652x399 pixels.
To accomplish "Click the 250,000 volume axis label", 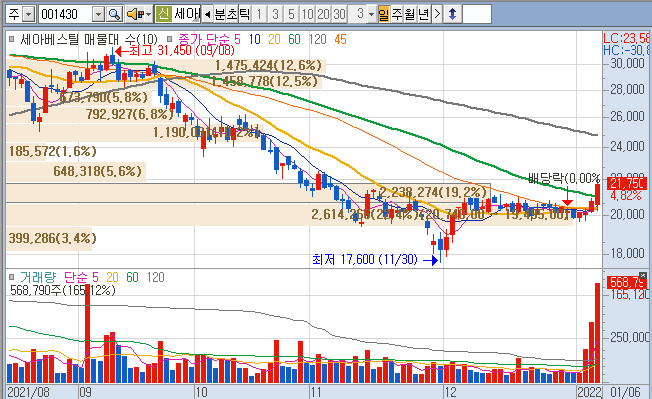I will coord(629,337).
